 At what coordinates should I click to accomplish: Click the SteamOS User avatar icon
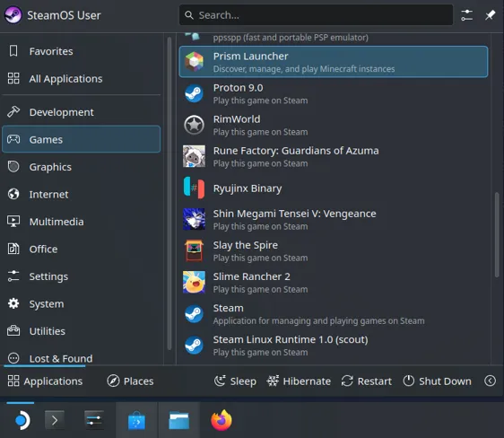pos(13,14)
